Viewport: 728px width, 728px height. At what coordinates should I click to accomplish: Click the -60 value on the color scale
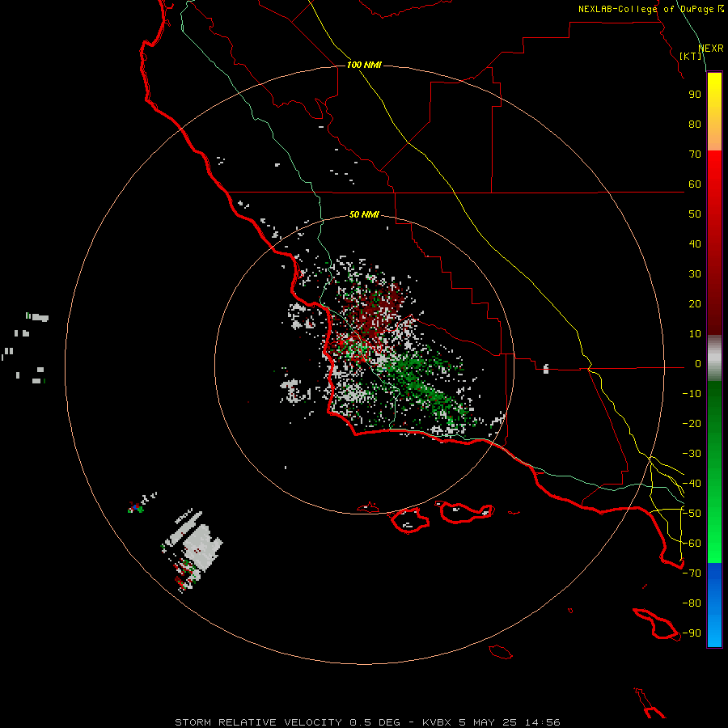(692, 544)
